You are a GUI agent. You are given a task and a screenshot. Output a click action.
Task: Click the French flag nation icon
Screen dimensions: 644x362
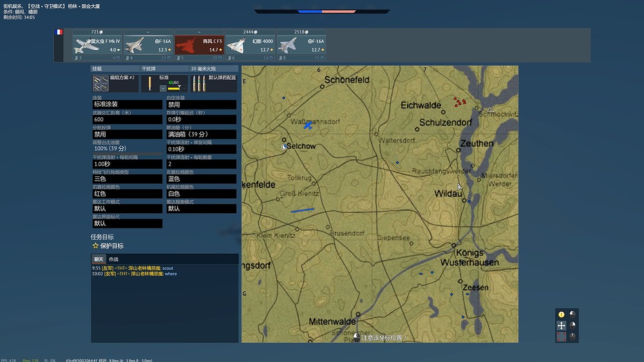(59, 32)
